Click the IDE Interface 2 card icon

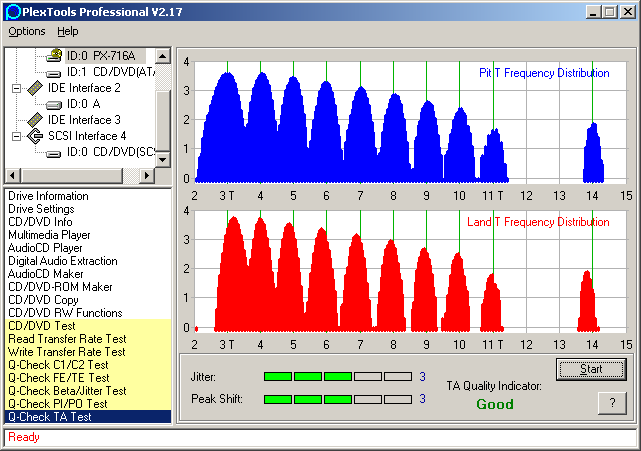tap(35, 88)
